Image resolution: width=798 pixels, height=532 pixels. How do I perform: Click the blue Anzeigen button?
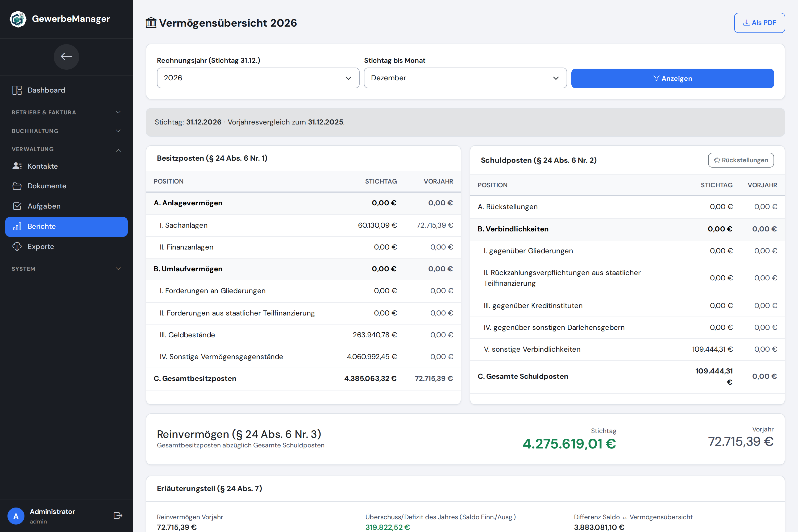672,78
